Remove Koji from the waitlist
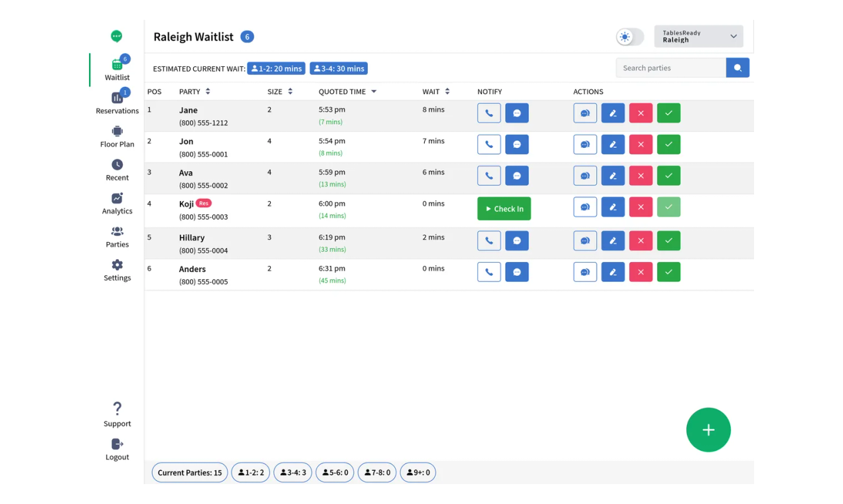The width and height of the screenshot is (843, 504). (641, 207)
